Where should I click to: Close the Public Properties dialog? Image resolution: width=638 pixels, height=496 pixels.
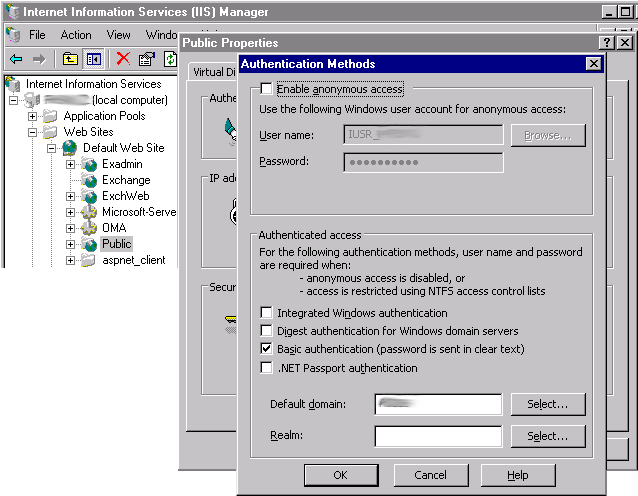625,42
